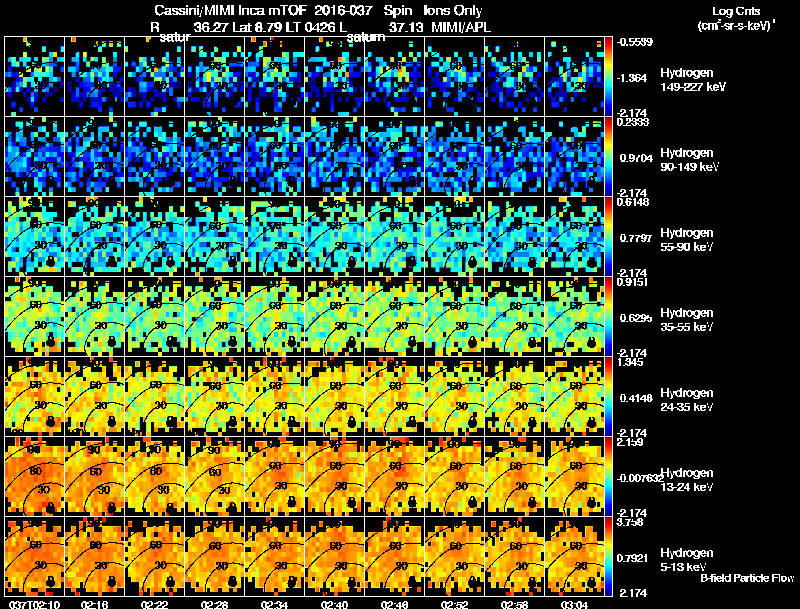Click the 0.6148 color scale value
Screen dimensions: 800x609
point(633,202)
